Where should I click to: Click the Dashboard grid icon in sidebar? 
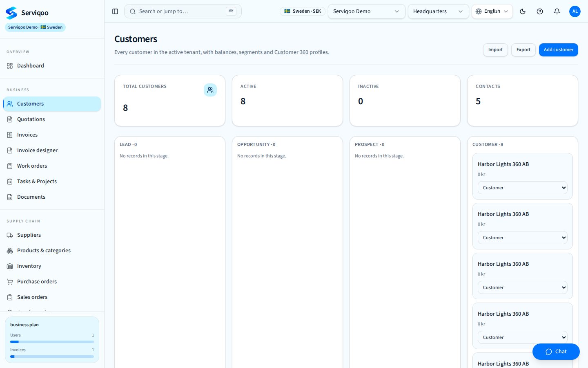coord(10,66)
